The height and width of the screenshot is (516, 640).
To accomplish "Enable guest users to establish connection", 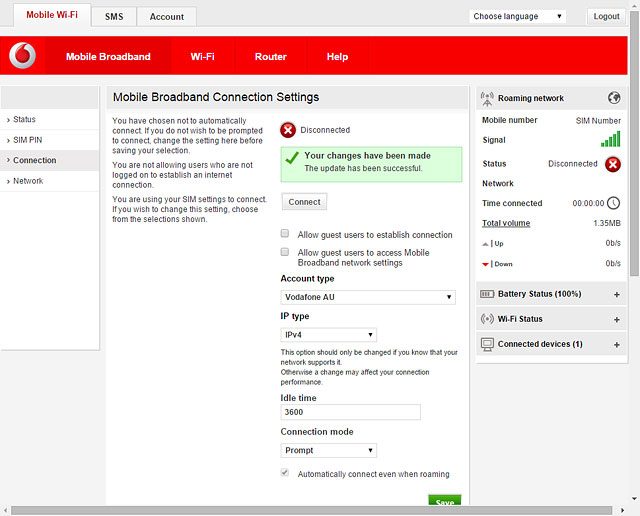I will 285,234.
